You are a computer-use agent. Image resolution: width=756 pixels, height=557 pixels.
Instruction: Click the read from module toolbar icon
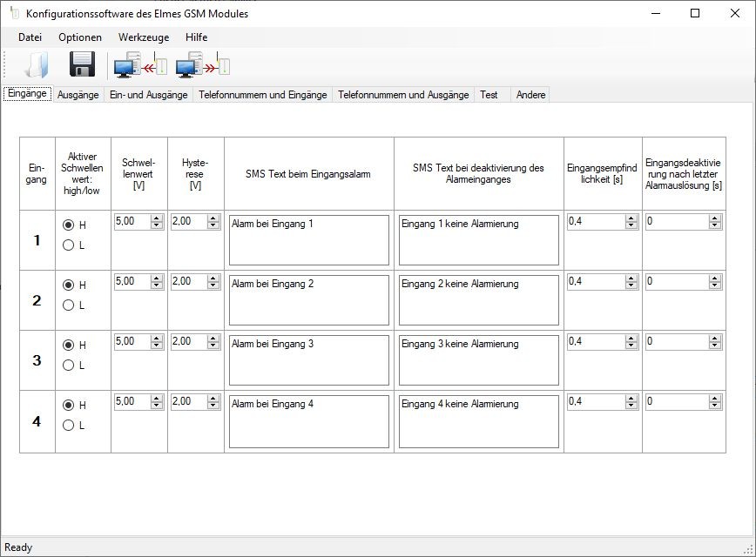(x=140, y=64)
